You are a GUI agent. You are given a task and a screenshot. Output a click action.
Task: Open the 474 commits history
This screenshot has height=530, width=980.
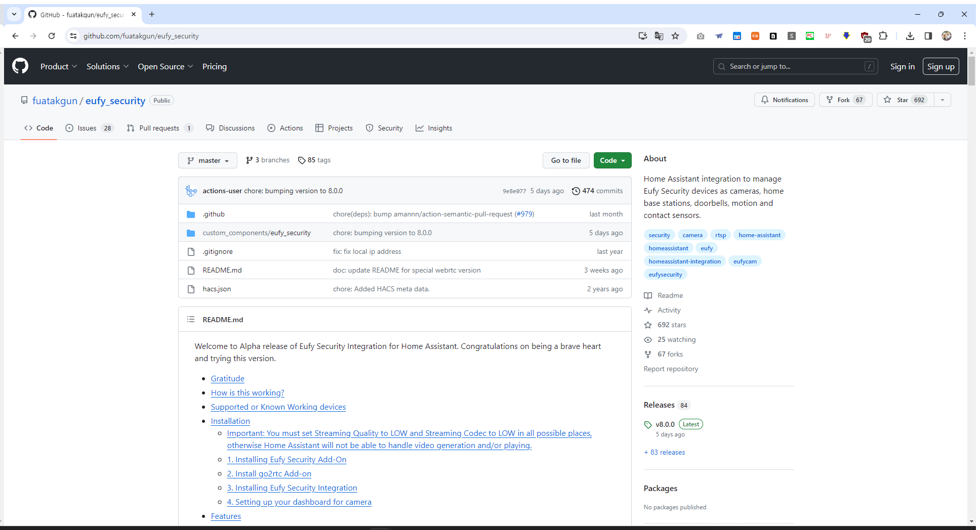[x=597, y=191]
